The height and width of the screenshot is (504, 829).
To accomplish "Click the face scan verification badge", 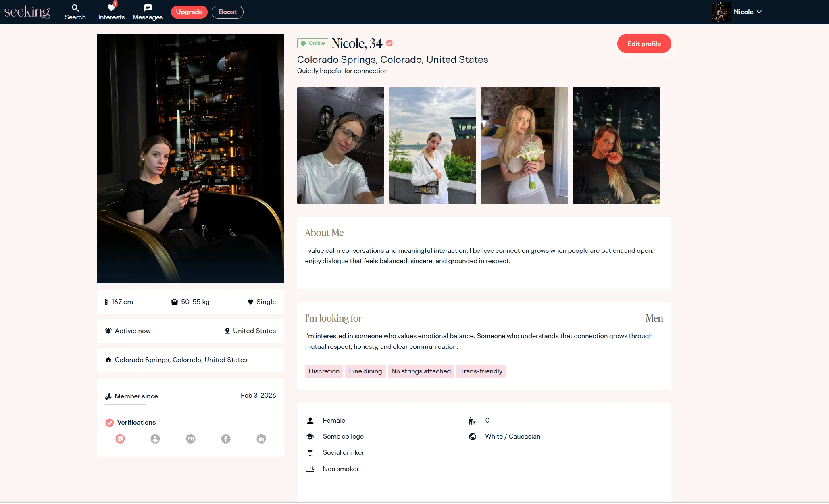I will tap(120, 439).
